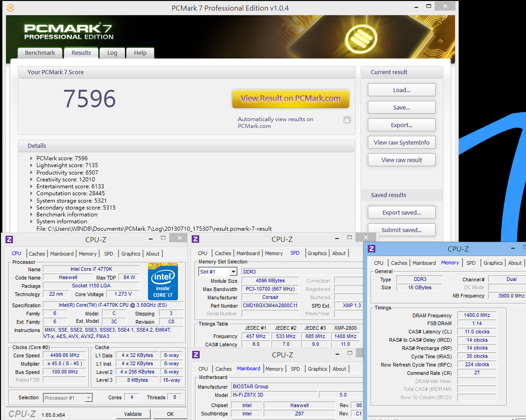
Task: Click View raw result button
Action: point(402,160)
